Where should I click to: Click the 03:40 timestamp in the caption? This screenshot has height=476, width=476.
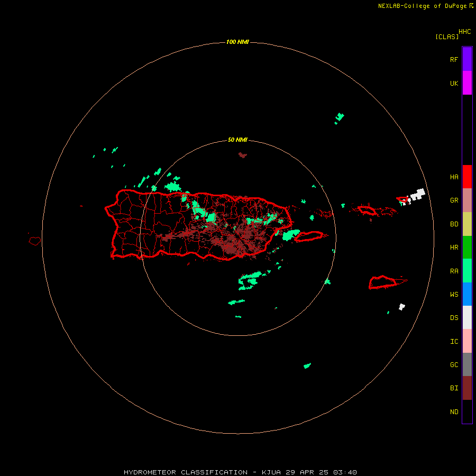(x=345, y=472)
